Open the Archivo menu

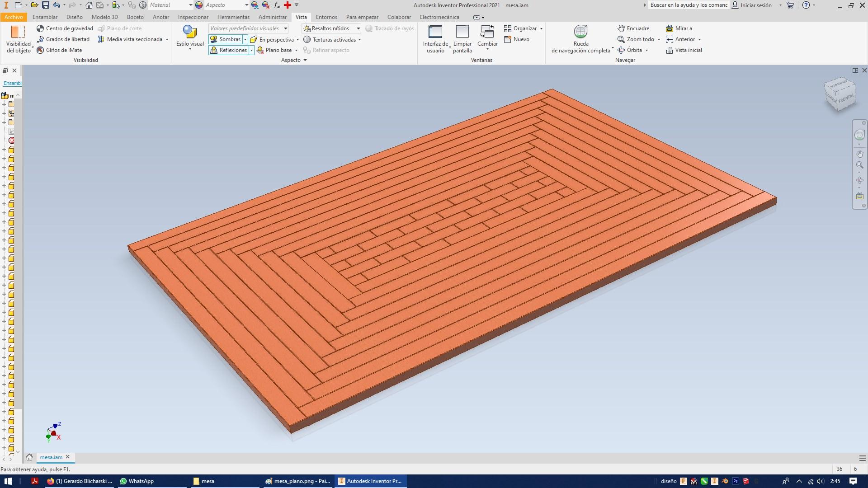pyautogui.click(x=14, y=17)
